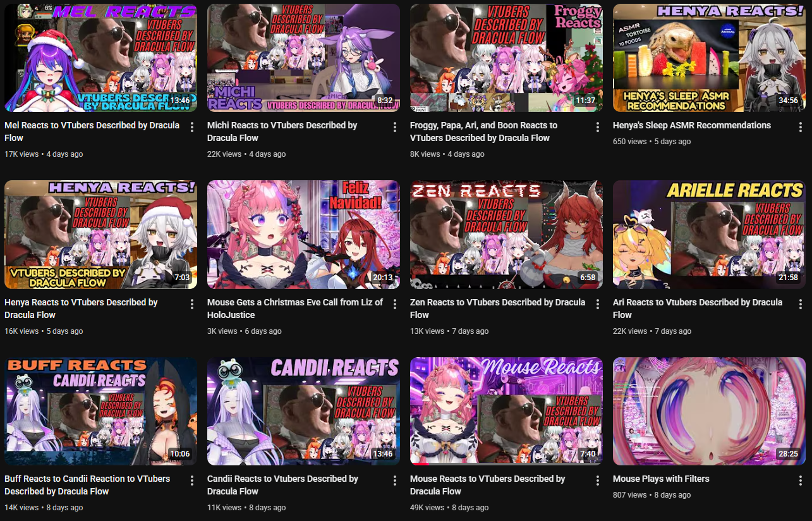Open options menu for Mel Reacts video

coord(192,128)
